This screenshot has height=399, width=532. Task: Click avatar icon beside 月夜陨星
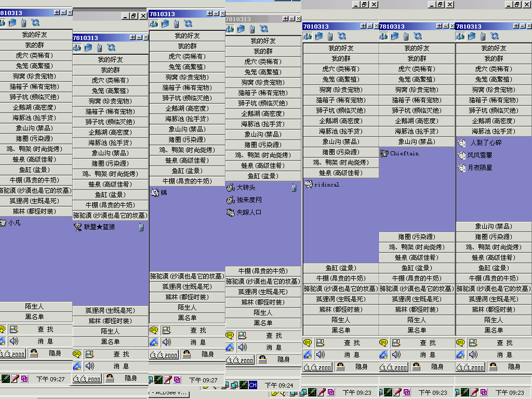click(x=461, y=168)
